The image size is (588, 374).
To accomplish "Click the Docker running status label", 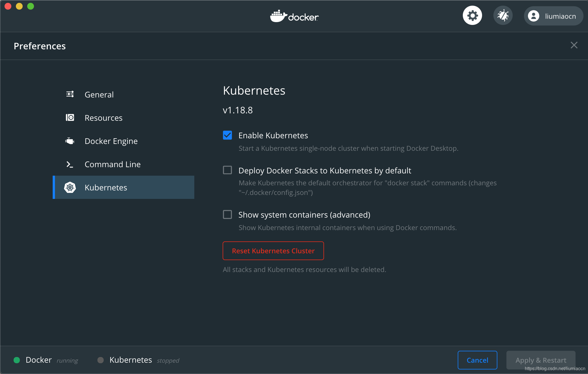I will pyautogui.click(x=52, y=360).
